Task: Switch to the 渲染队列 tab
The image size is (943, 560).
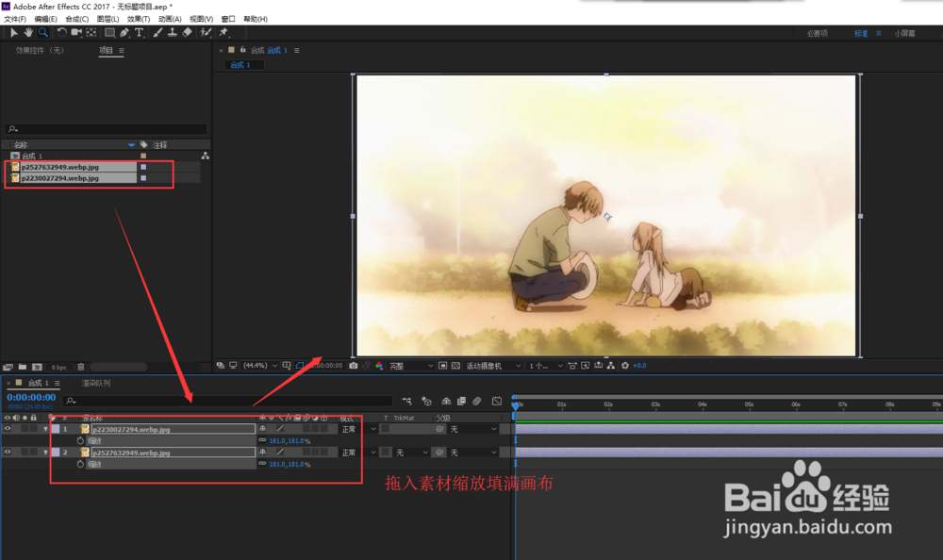Action: tap(96, 383)
